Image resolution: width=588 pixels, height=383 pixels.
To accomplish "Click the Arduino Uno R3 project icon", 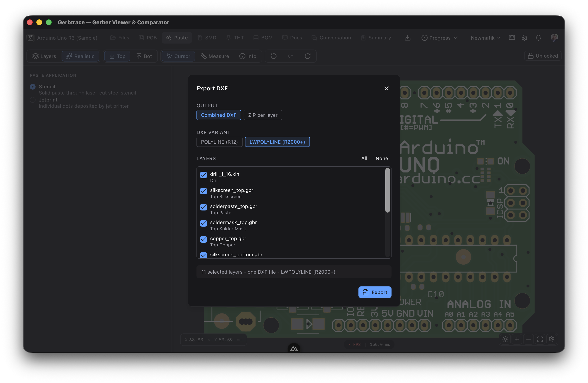I will (31, 38).
